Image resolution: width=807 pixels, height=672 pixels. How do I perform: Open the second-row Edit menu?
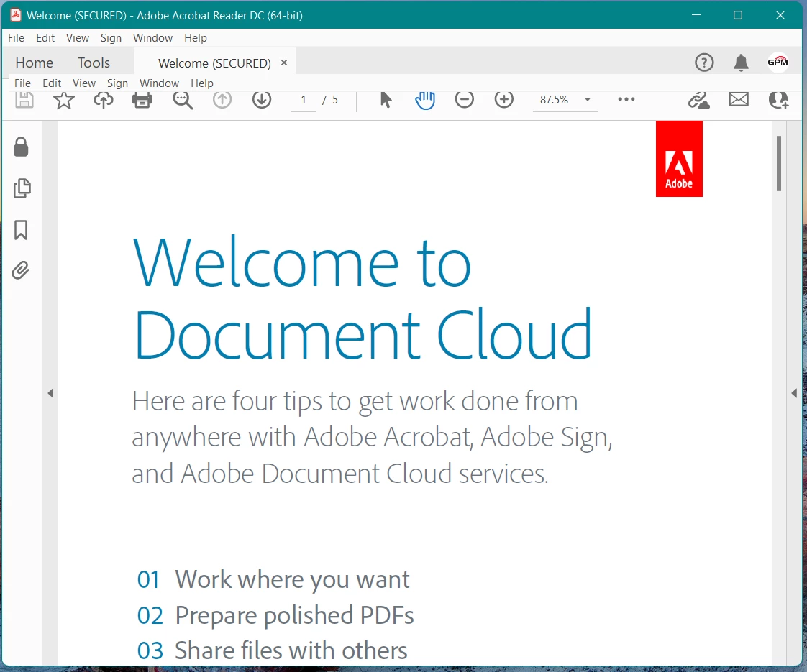coord(52,83)
